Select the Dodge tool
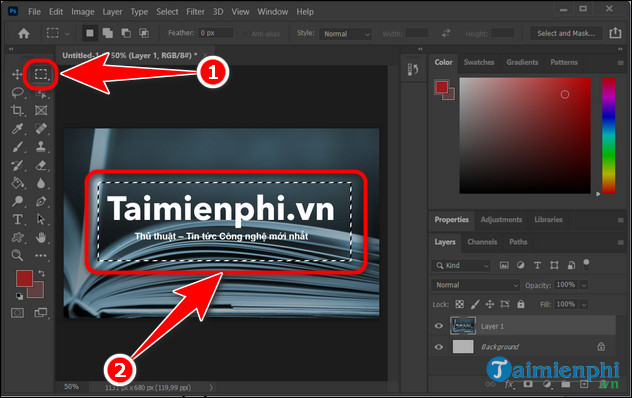Screen dimensions: 632x398 (x=17, y=201)
